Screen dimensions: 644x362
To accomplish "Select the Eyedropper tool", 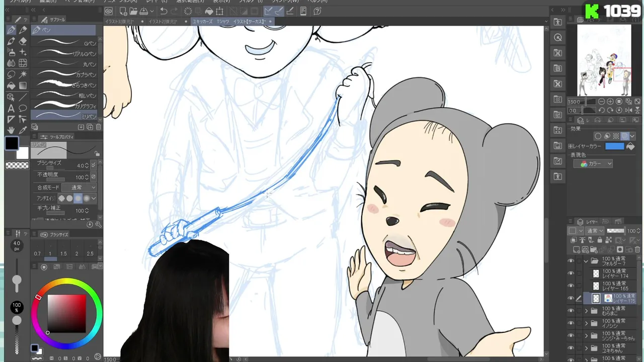I will 23,130.
